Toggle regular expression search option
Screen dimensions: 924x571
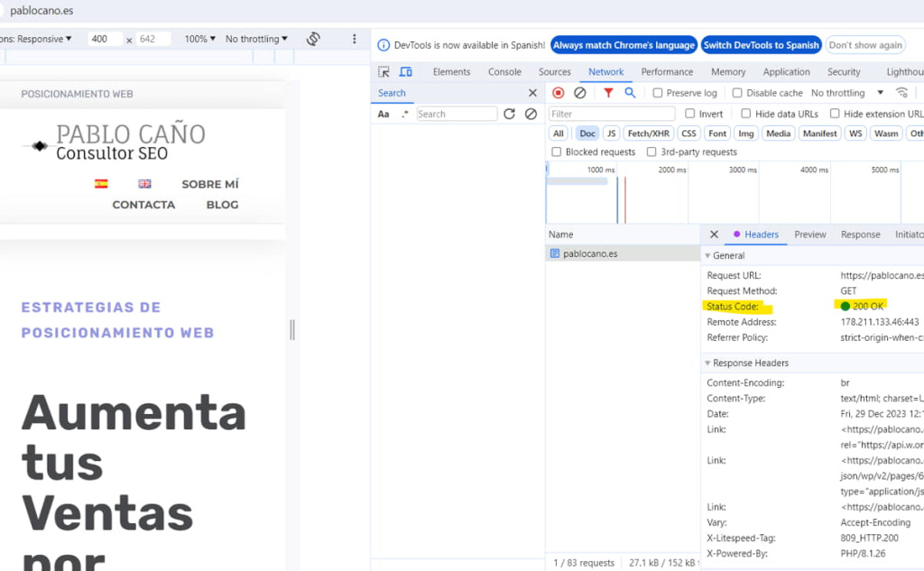(x=404, y=114)
